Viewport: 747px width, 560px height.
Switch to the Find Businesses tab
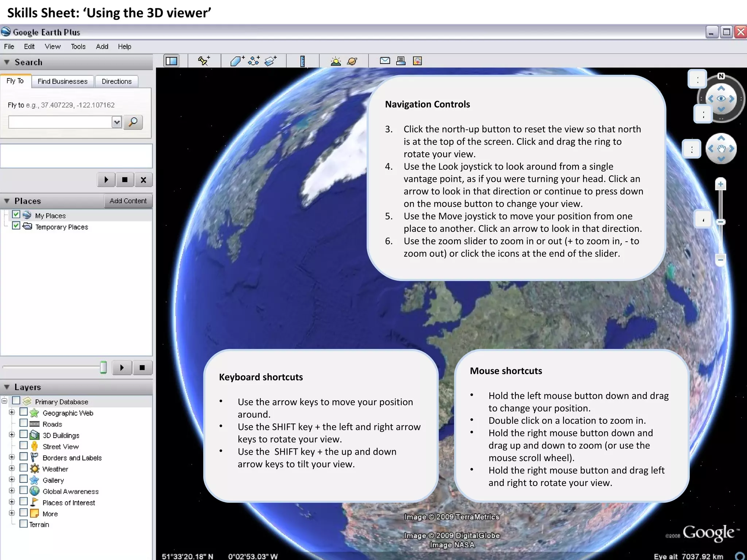coord(63,81)
